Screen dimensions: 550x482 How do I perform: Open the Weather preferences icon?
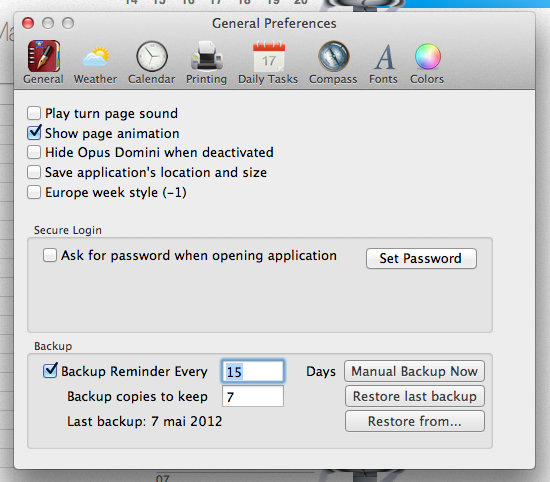tap(95, 56)
